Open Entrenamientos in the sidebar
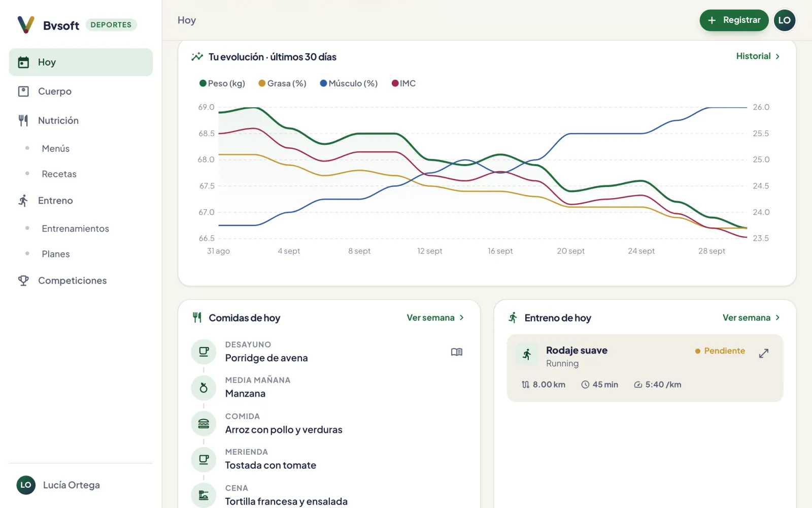812x508 pixels. (76, 229)
